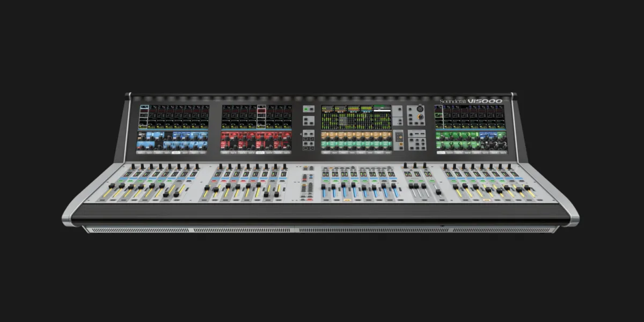The width and height of the screenshot is (644, 322).
Task: Tap the center screen with orange and green rows
Action: point(356,129)
